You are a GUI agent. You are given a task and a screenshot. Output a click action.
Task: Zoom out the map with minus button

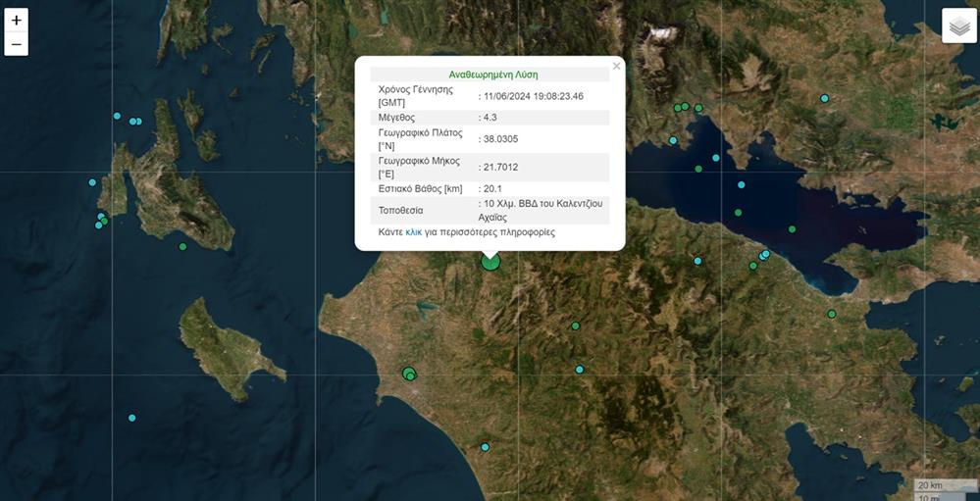[x=16, y=44]
